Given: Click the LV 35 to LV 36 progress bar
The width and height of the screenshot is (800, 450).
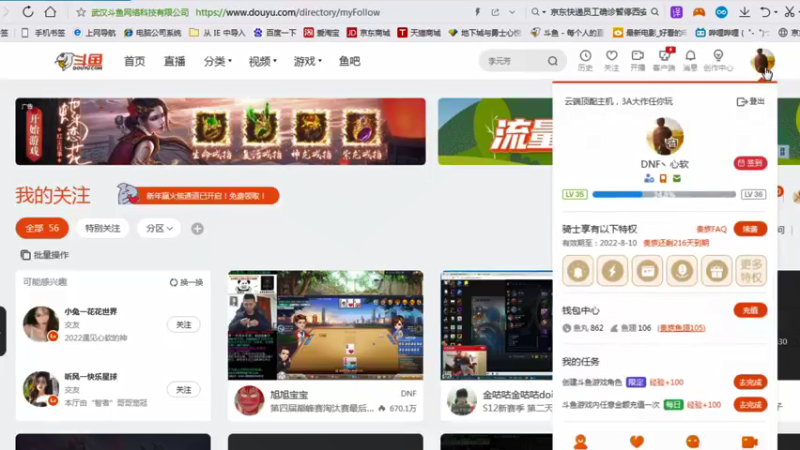Looking at the screenshot, I should click(x=664, y=194).
